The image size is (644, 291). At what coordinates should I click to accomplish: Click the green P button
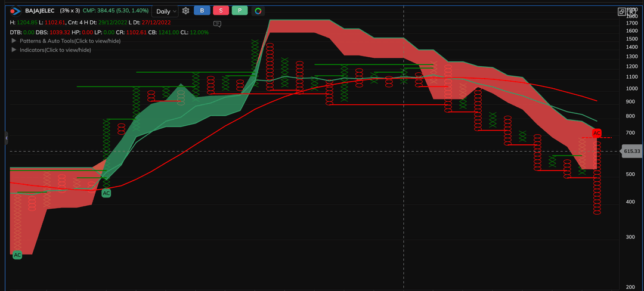pos(239,11)
